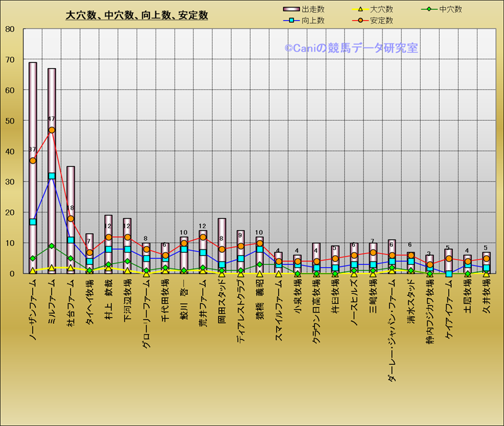The height and width of the screenshot is (426, 504).
Task: Click the 大穴数 yellow triangle legend marker
Action: (x=360, y=9)
